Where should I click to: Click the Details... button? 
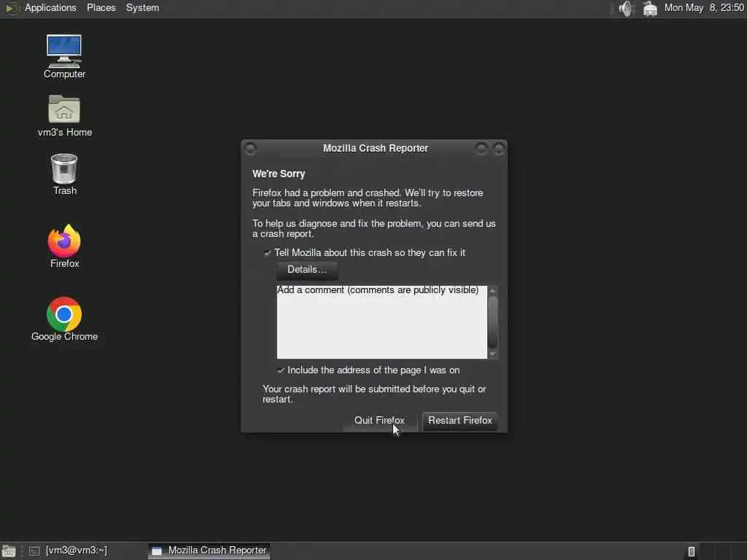307,270
